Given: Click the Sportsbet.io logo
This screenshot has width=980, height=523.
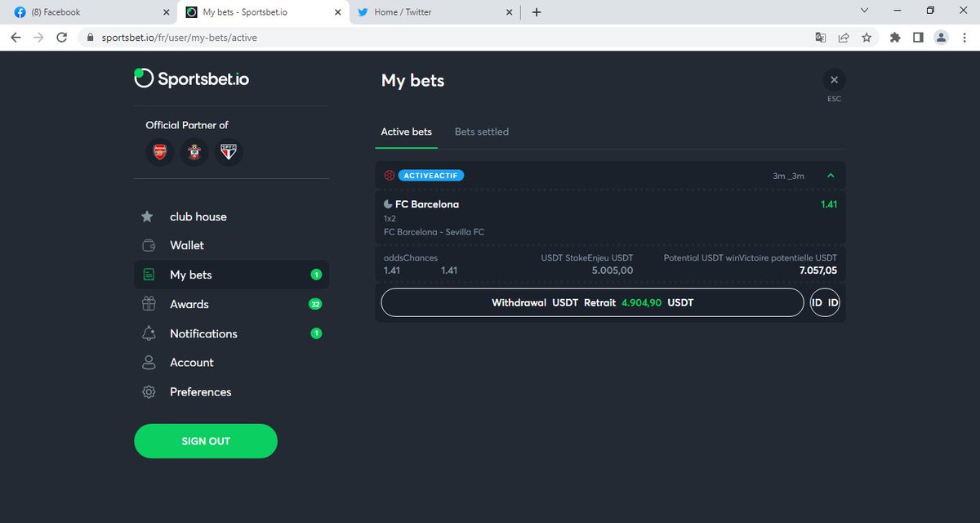Looking at the screenshot, I should point(192,79).
